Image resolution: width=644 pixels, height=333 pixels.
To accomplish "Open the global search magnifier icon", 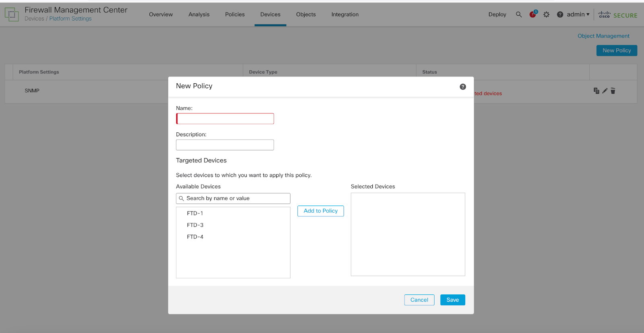I will (519, 14).
